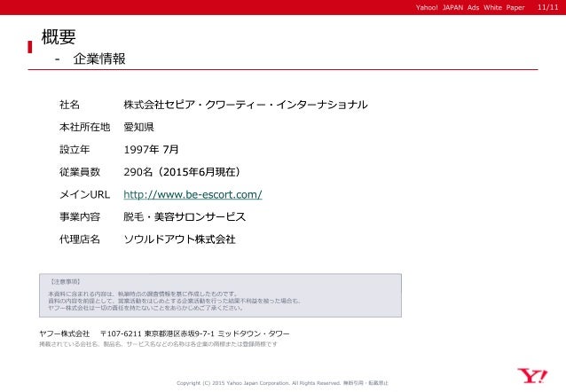Select the 1997年 7月 value
Screen dimensions: 566x392
(x=151, y=149)
